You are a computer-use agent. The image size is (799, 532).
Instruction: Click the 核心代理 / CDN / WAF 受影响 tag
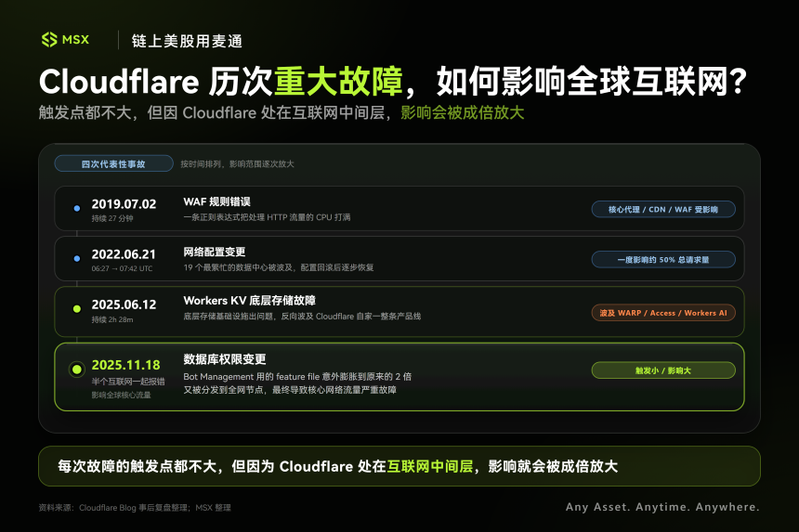(x=663, y=209)
